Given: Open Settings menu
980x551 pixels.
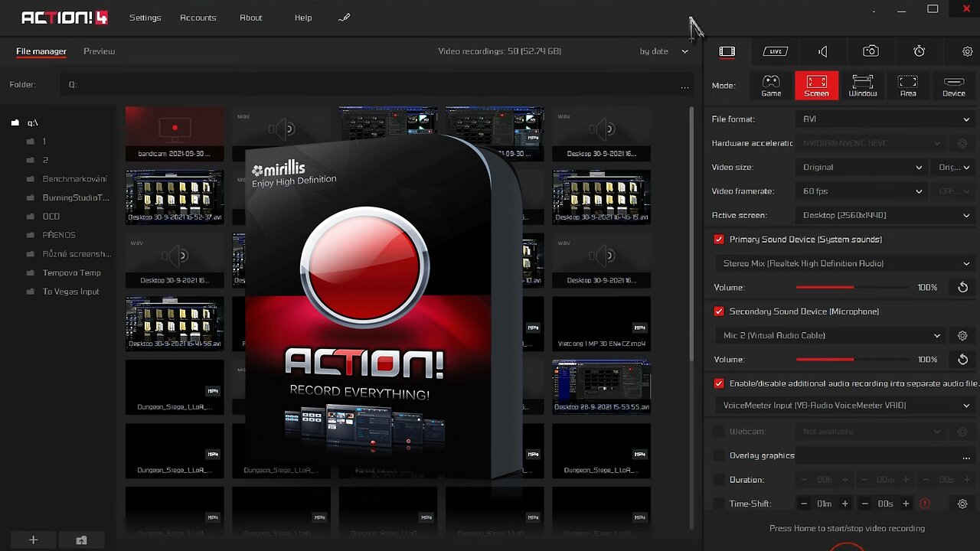Looking at the screenshot, I should pos(145,18).
